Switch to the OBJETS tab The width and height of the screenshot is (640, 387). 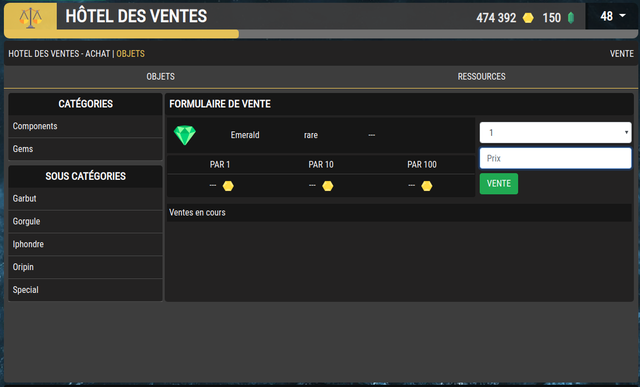point(160,77)
